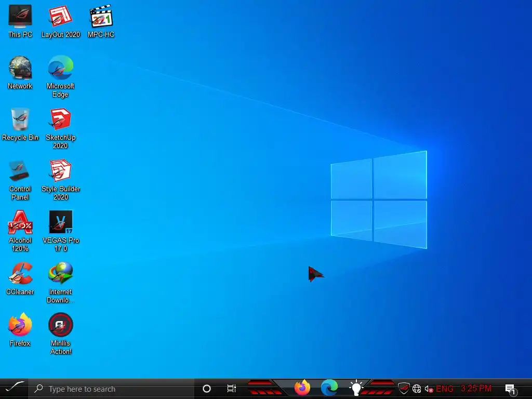Click the Network desktop icon

pyautogui.click(x=20, y=73)
